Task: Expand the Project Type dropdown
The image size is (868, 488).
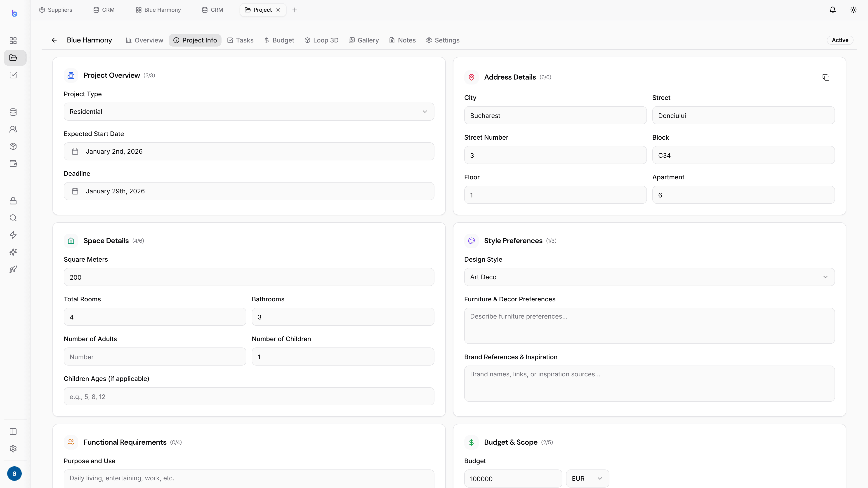Action: tap(249, 112)
